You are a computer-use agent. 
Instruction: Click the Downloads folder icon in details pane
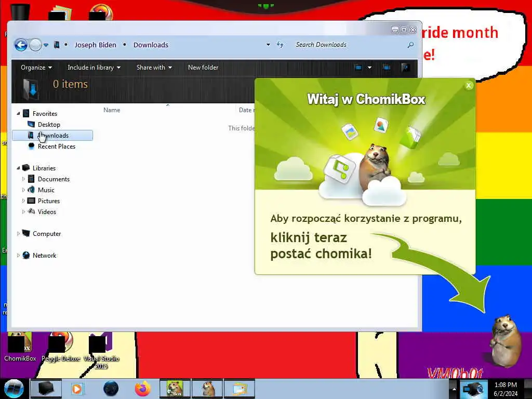(31, 89)
